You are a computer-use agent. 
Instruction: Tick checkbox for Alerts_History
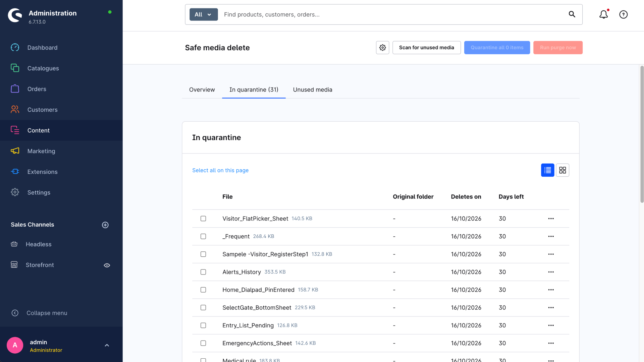click(203, 272)
